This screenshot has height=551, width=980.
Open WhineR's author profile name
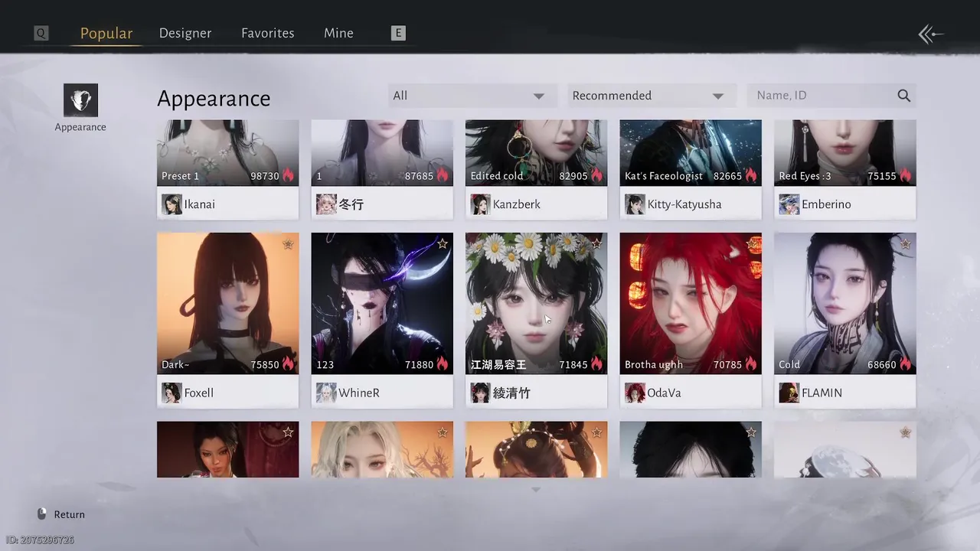[x=359, y=393]
